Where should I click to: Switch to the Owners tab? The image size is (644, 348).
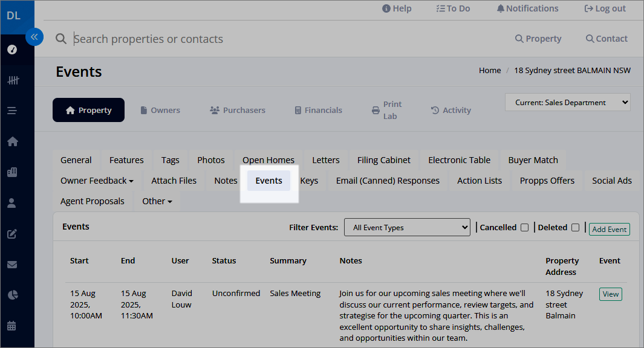[160, 111]
